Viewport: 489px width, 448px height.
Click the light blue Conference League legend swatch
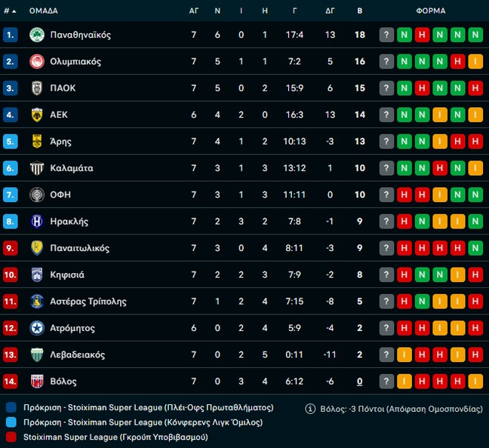(11, 422)
